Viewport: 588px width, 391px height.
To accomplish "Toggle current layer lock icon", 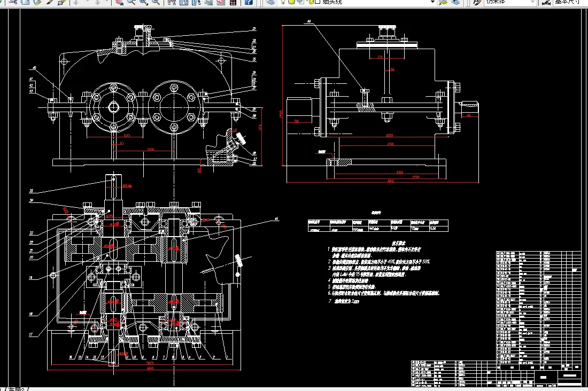I will 310,2.
